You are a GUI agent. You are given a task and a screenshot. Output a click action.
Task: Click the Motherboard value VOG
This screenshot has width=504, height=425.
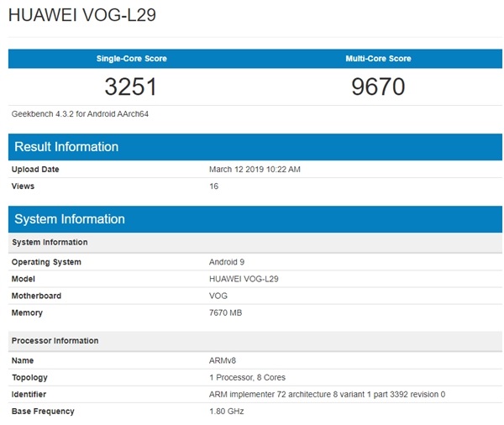coord(218,296)
